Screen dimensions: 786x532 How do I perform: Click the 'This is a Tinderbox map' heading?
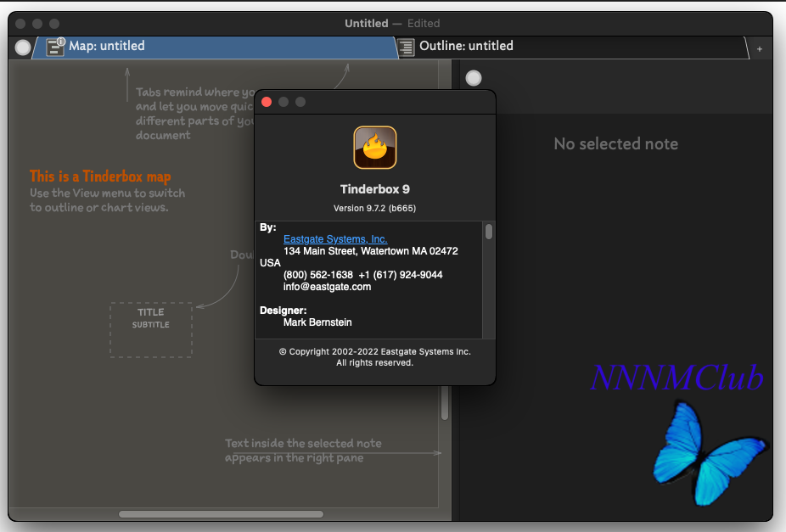(x=100, y=176)
